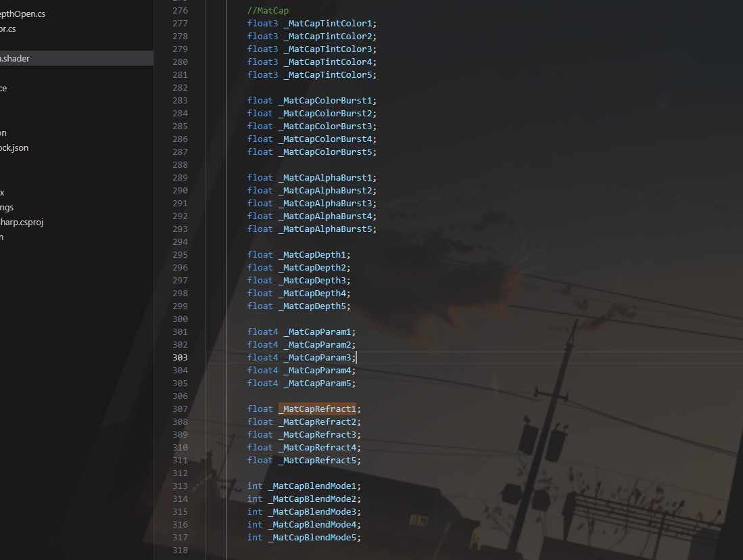Click the float4 keyword on line 301

(262, 332)
